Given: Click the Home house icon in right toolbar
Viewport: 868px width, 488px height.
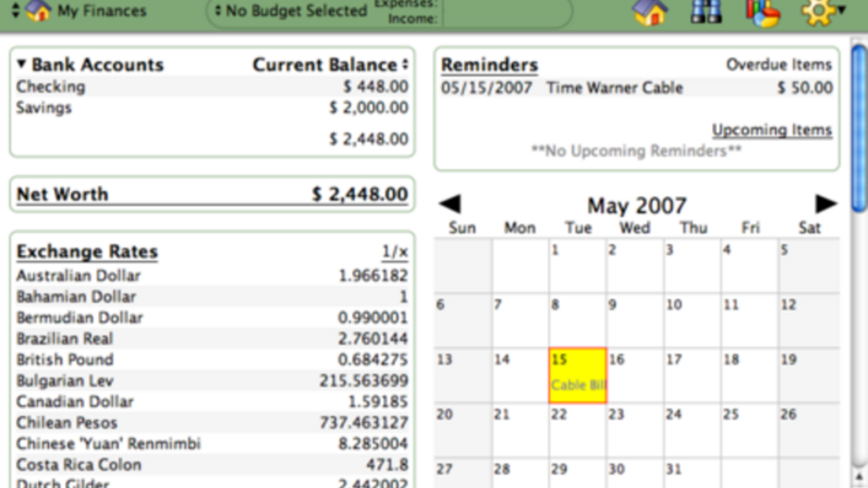Looking at the screenshot, I should pos(650,12).
